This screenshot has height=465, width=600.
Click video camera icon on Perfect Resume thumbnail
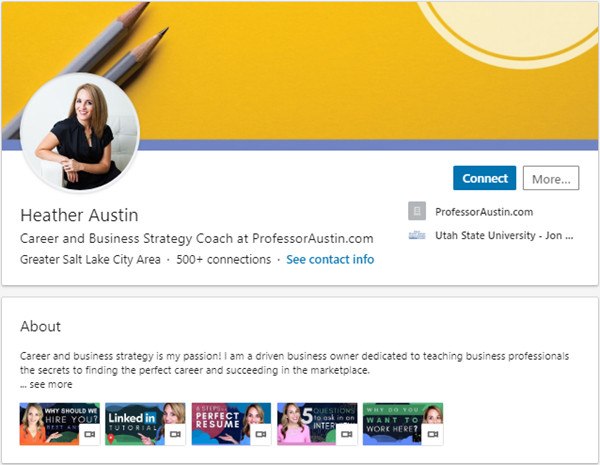[261, 434]
